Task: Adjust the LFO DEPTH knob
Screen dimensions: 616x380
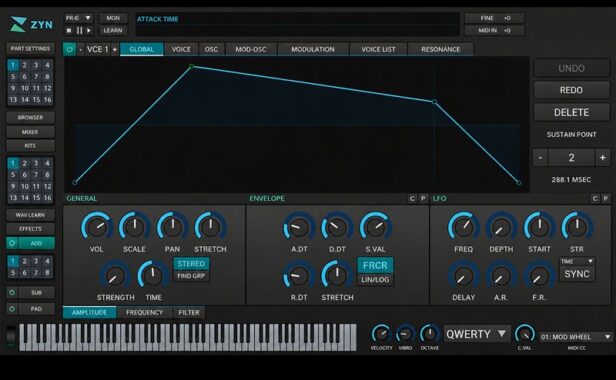Action: 501,227
